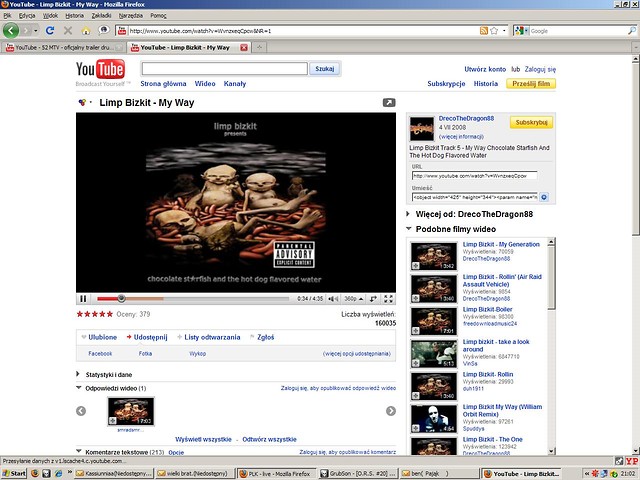Open więcej opcji udostępniania link
This screenshot has height=480, width=640.
(357, 353)
